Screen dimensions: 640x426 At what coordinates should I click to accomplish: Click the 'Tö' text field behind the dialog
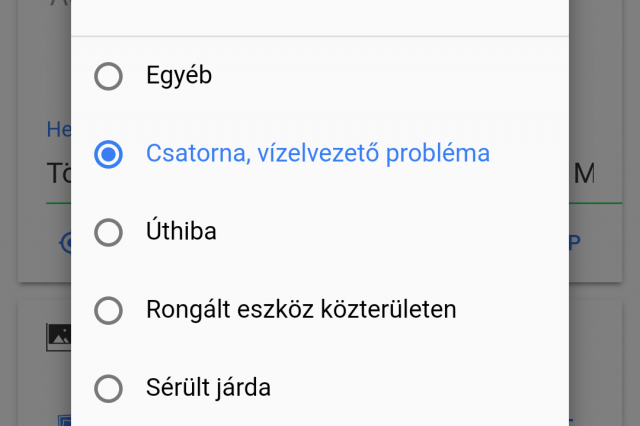point(59,173)
